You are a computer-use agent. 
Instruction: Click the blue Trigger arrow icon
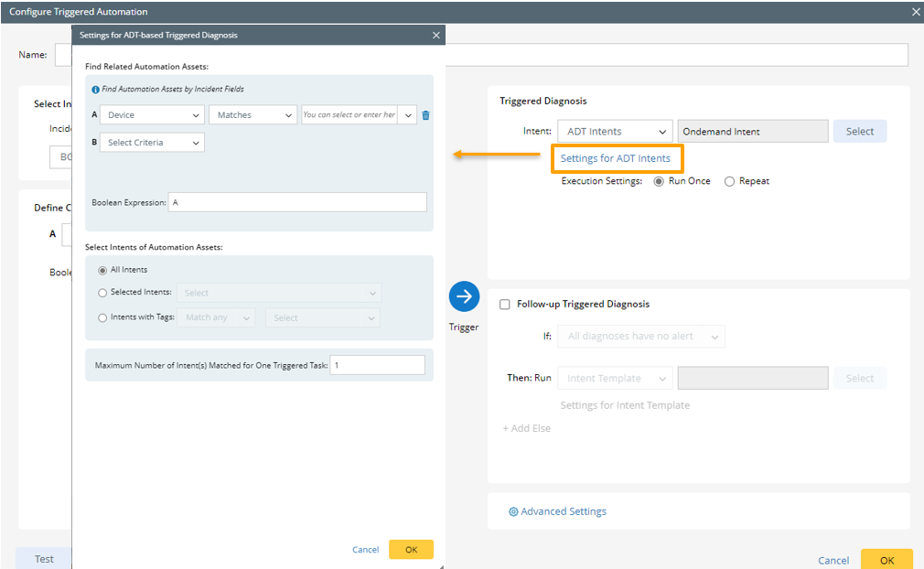coord(464,296)
